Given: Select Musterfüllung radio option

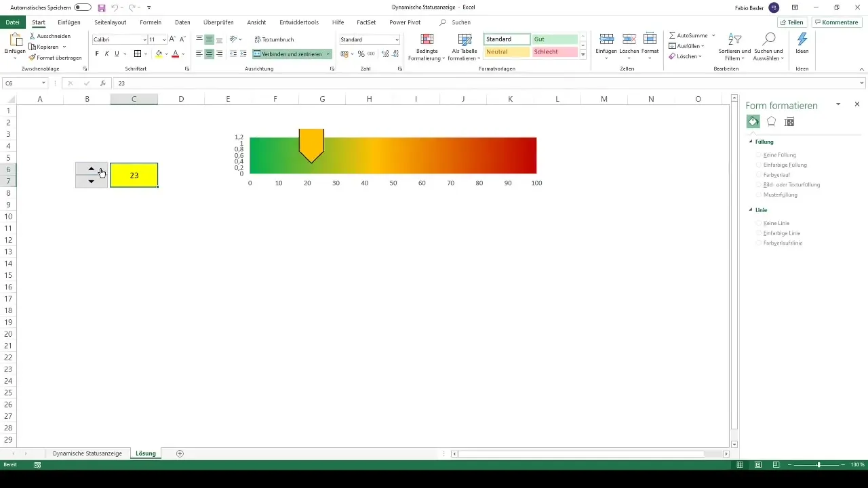Looking at the screenshot, I should pos(759,195).
